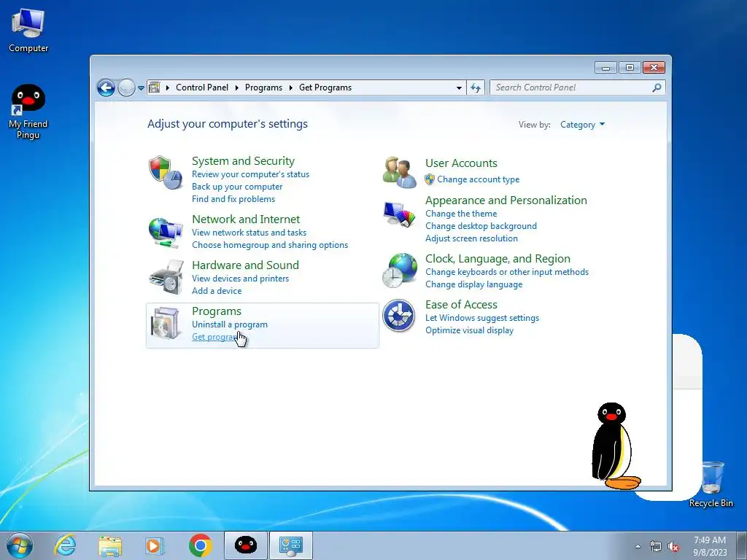Click Change keyboards or other input methods

pyautogui.click(x=507, y=272)
